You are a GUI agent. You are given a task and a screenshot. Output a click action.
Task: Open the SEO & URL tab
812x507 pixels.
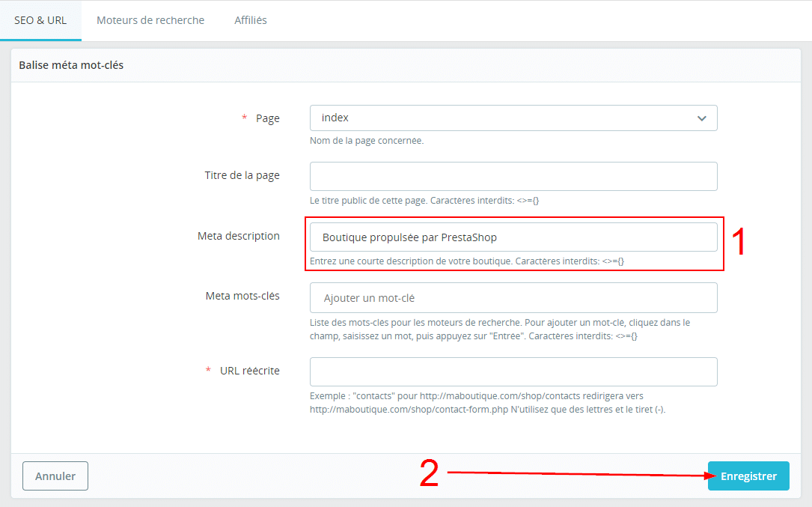(40, 20)
